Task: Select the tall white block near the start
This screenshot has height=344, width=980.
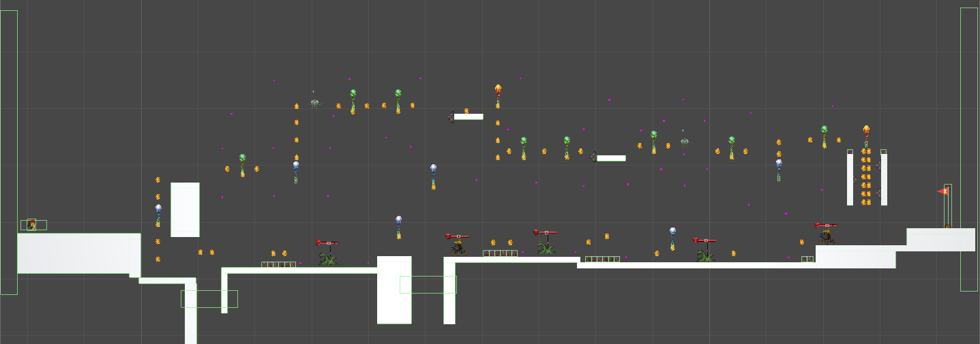Action: 185,210
